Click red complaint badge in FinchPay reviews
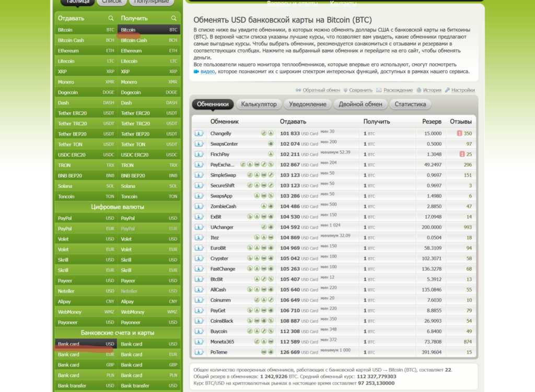This screenshot has height=392, width=535. coord(462,154)
